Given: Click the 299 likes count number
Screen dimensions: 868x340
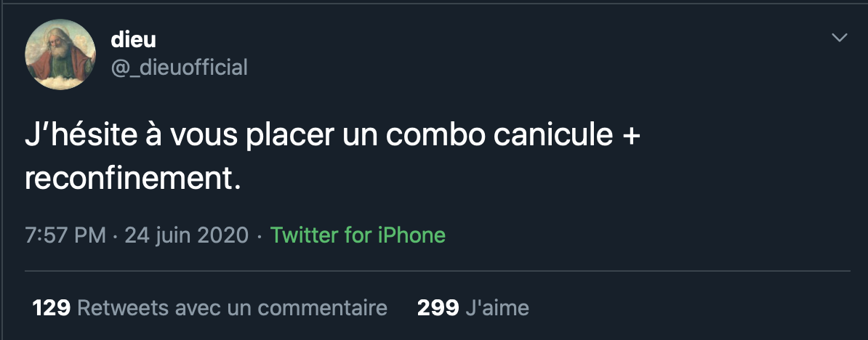Looking at the screenshot, I should coord(438,308).
